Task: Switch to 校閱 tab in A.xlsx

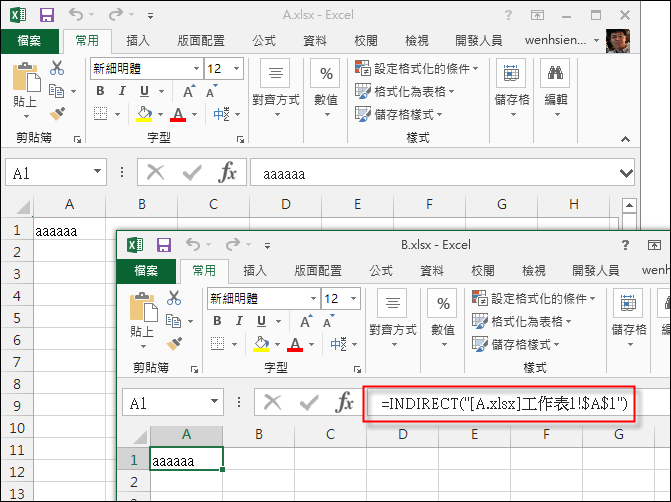Action: tap(365, 41)
